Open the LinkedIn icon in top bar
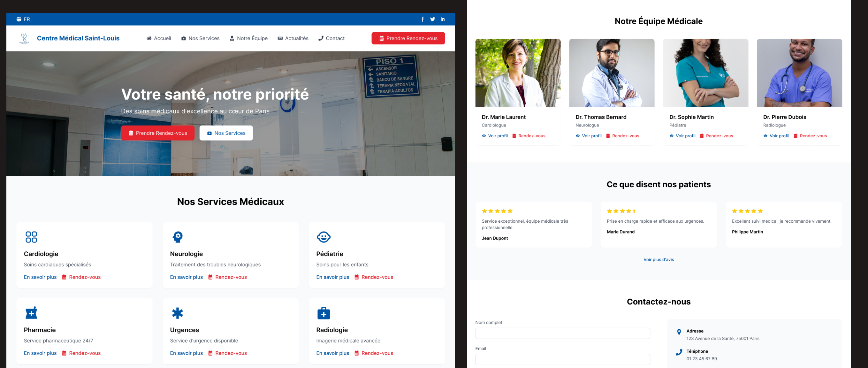 click(x=442, y=19)
